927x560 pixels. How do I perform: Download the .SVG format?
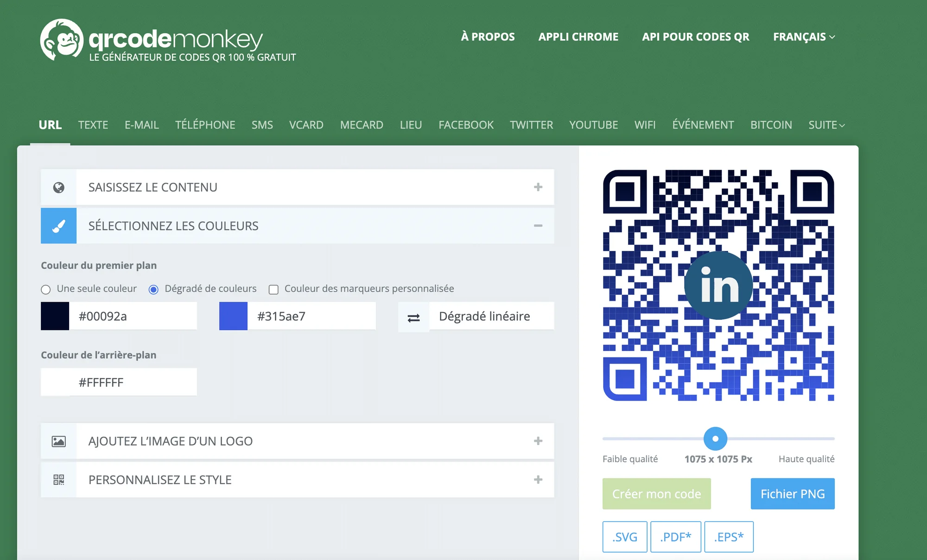click(x=625, y=537)
